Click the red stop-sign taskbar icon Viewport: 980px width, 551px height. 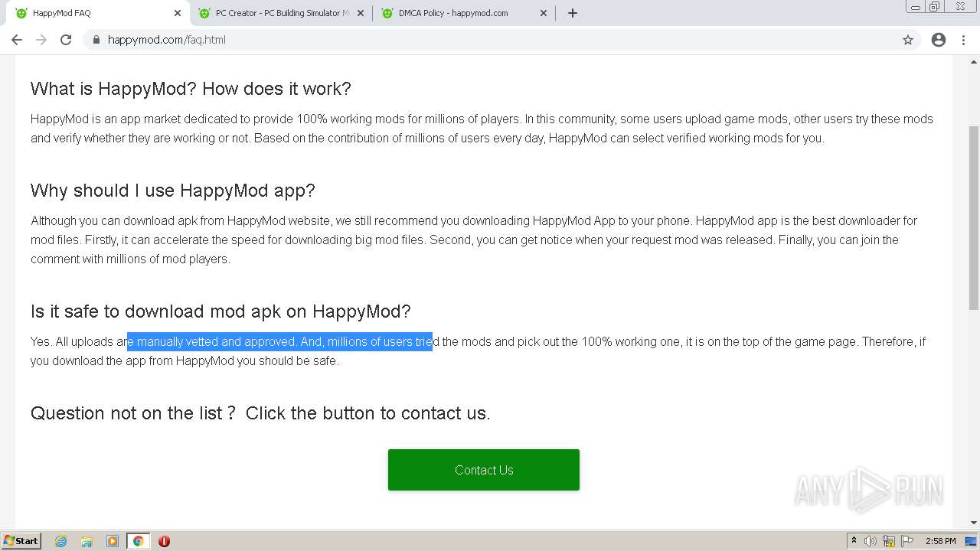164,541
